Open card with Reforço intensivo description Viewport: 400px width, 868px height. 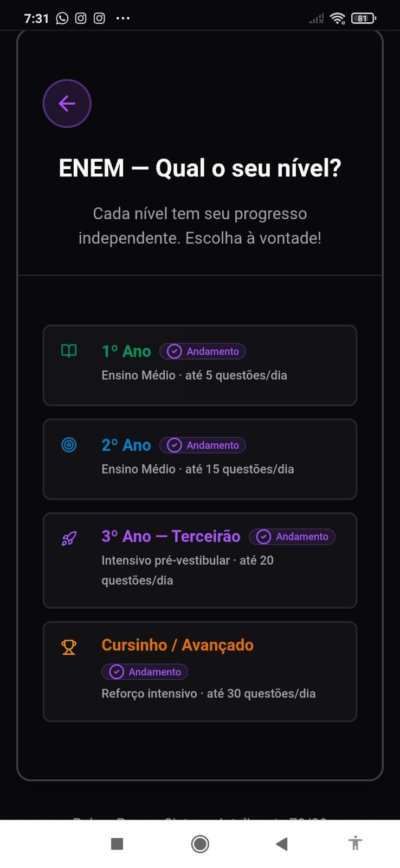[200, 672]
